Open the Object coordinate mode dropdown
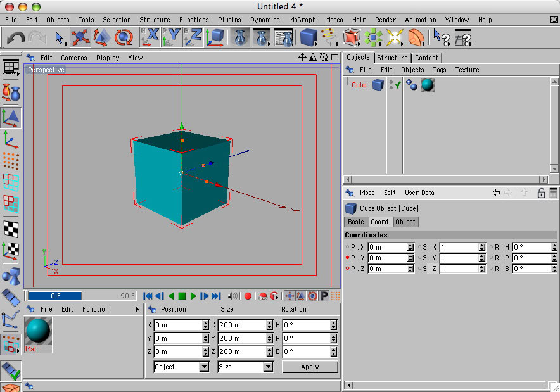Screen dimensions: 560x392 tap(181, 367)
